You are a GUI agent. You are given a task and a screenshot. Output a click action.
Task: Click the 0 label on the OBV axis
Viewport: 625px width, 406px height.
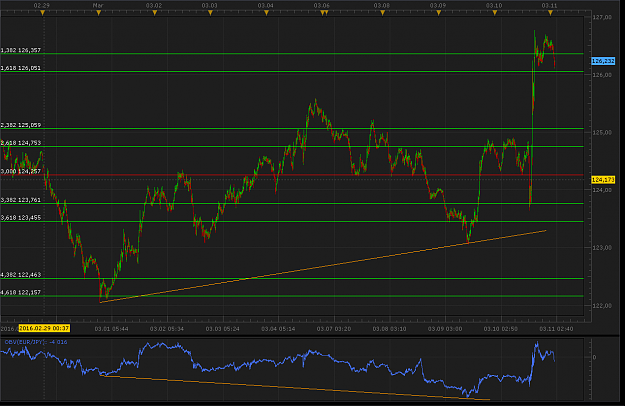coord(594,357)
